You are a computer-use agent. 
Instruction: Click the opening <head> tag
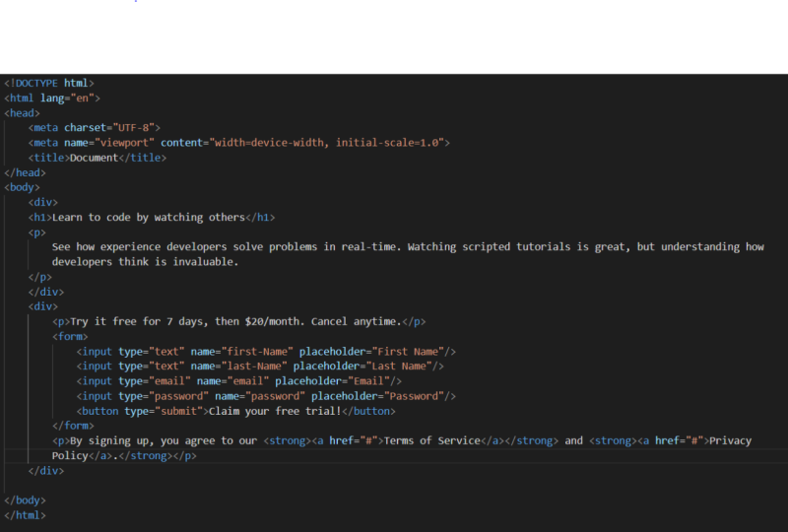tap(22, 113)
